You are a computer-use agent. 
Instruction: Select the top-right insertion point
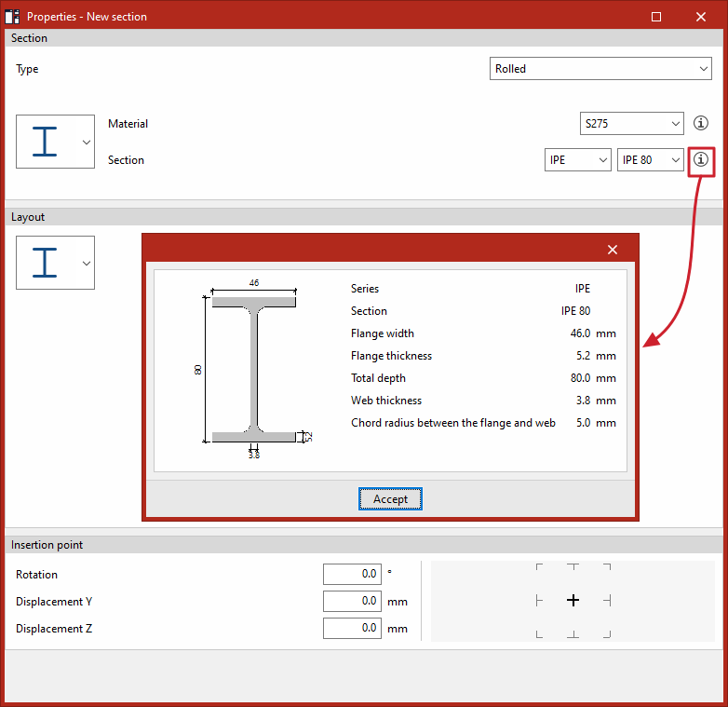pyautogui.click(x=607, y=566)
